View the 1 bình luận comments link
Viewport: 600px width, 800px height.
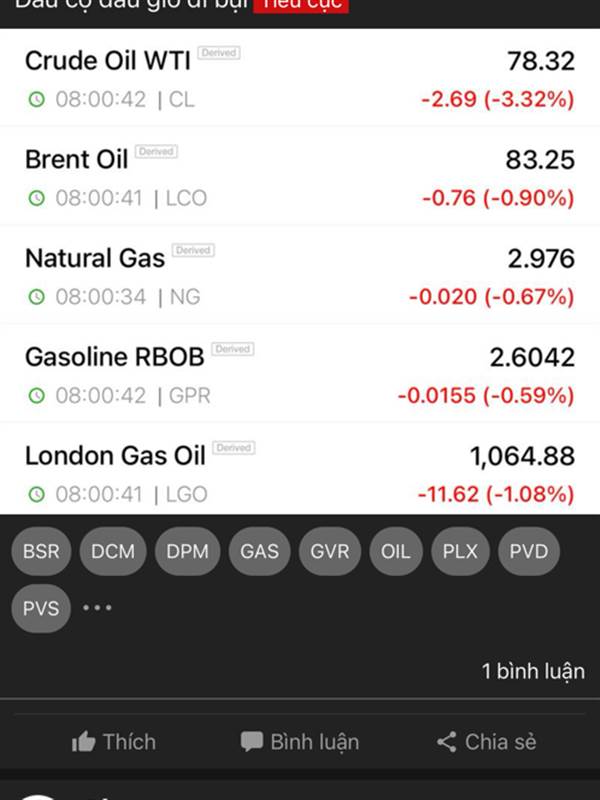click(x=533, y=671)
